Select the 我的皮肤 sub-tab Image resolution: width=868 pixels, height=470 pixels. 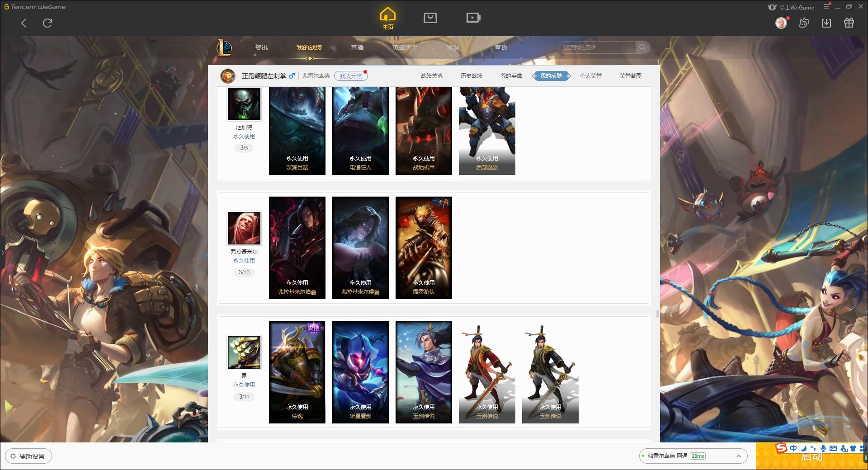[551, 76]
